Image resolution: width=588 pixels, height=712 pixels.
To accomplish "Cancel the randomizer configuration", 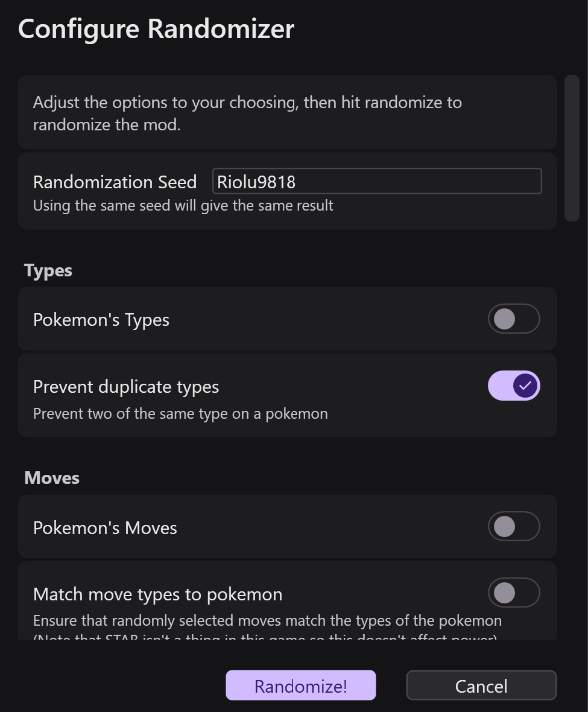I will click(x=481, y=685).
